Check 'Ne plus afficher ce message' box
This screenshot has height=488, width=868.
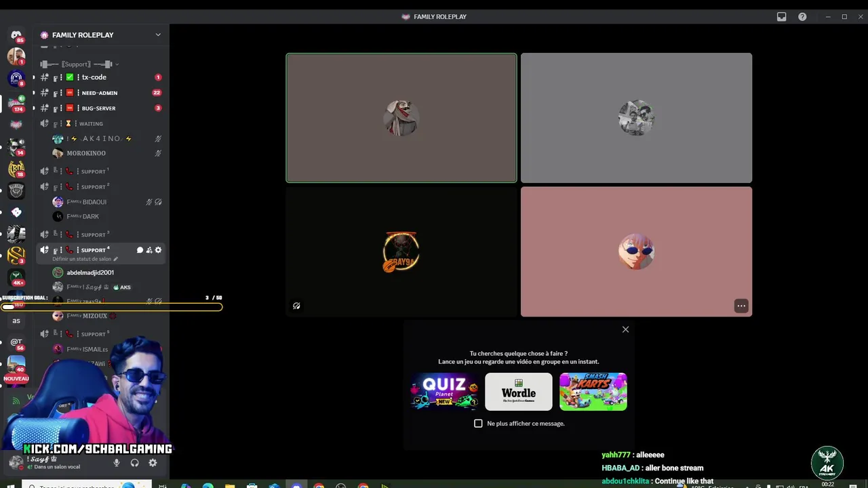[478, 424]
